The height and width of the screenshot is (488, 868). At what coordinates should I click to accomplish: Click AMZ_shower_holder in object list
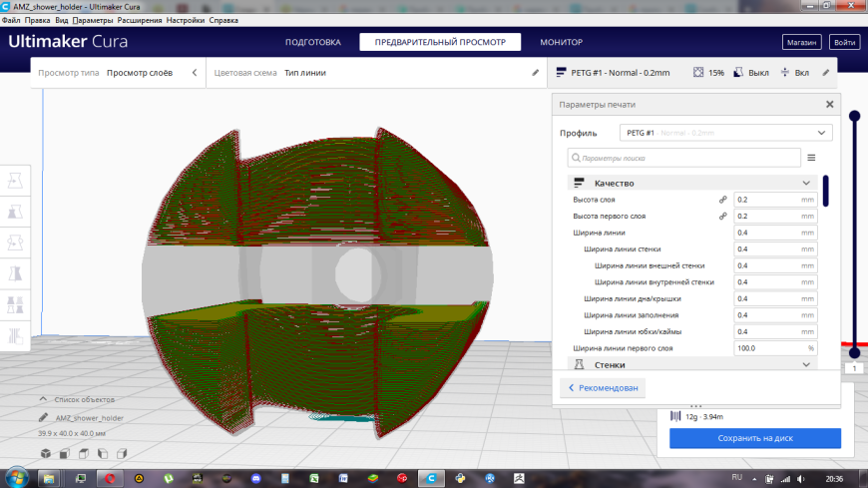point(89,418)
